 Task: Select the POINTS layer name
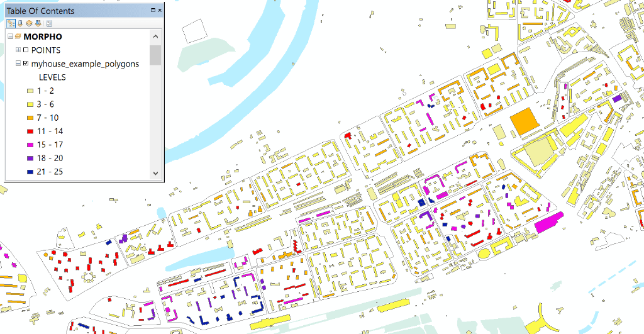[45, 50]
